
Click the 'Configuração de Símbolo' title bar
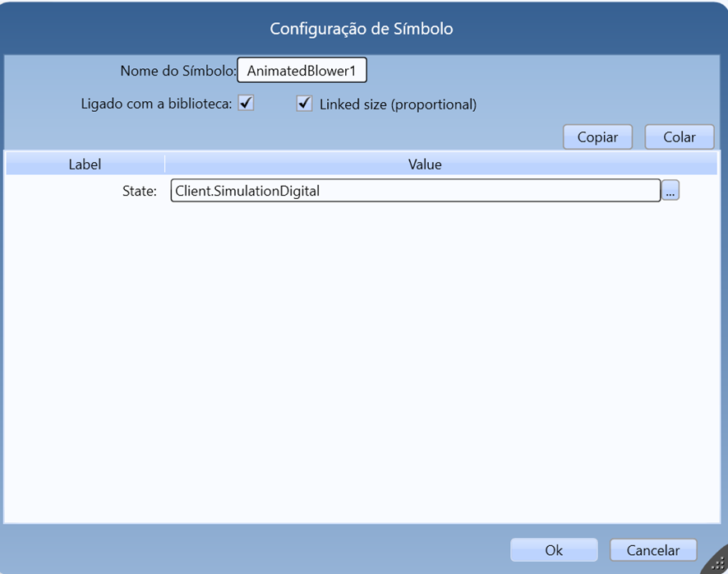362,29
